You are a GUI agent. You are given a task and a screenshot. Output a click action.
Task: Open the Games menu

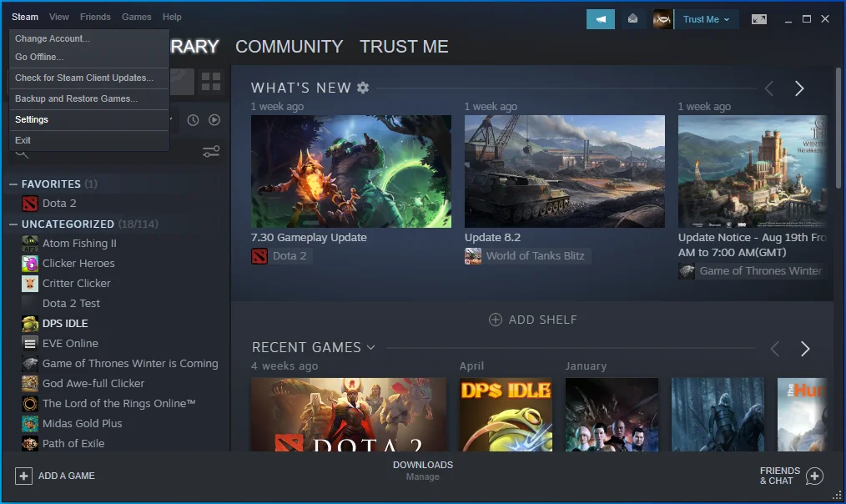pyautogui.click(x=137, y=17)
